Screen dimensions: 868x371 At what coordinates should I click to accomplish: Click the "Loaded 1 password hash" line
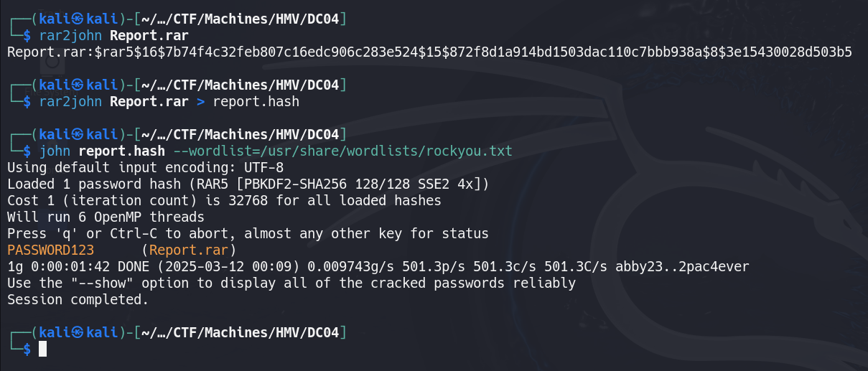click(x=248, y=184)
